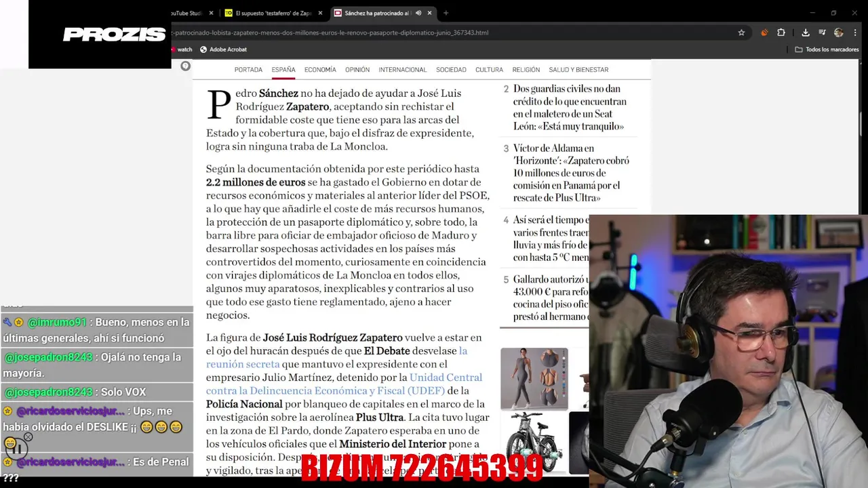Image resolution: width=868 pixels, height=488 pixels.
Task: Open the Chrome downloads icon
Action: coord(806,33)
